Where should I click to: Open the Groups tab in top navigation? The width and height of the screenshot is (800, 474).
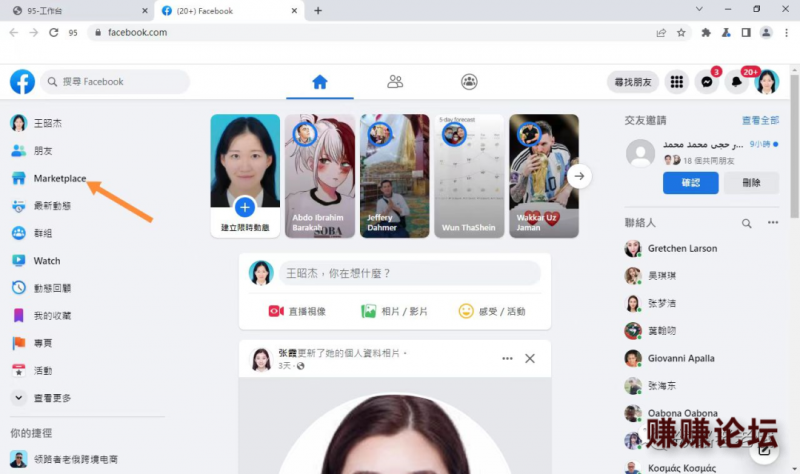coord(469,82)
